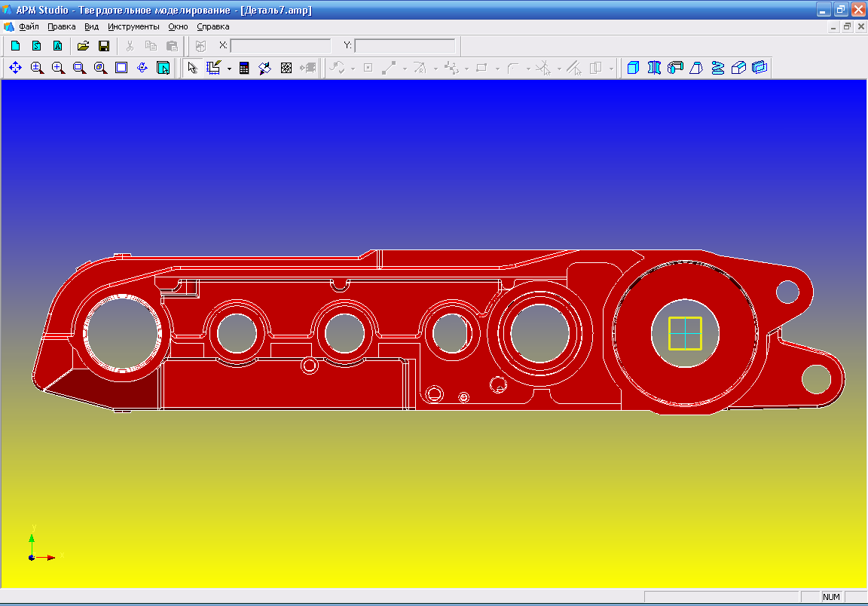This screenshot has width=868, height=606.
Task: Select the Revolve solid operation
Action: [x=654, y=68]
